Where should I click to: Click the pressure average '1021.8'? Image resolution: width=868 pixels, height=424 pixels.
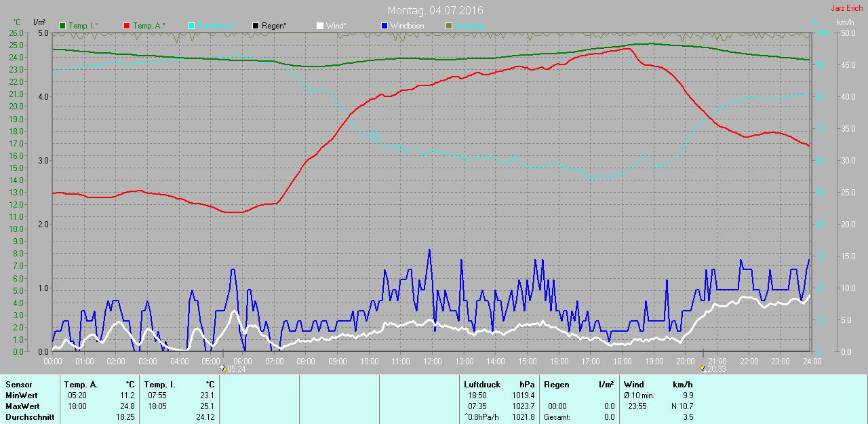[523, 417]
